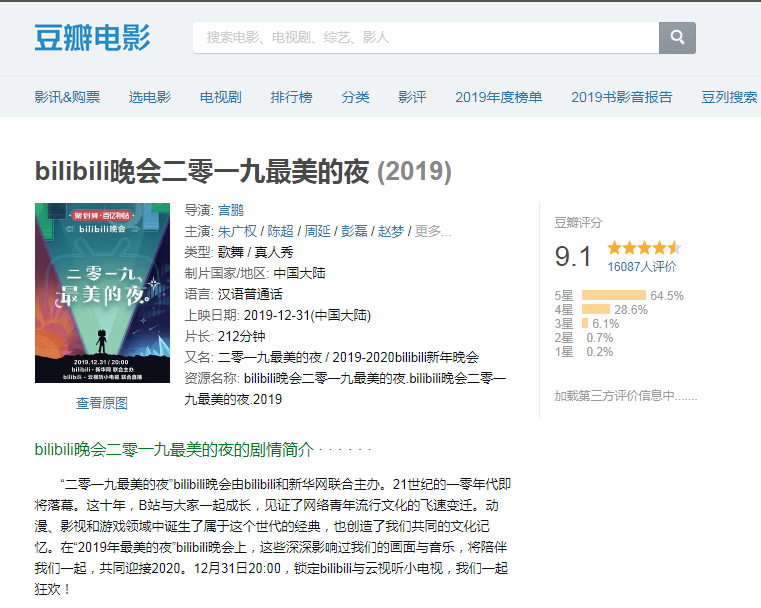Click the 豆瓣评分 label

[578, 223]
